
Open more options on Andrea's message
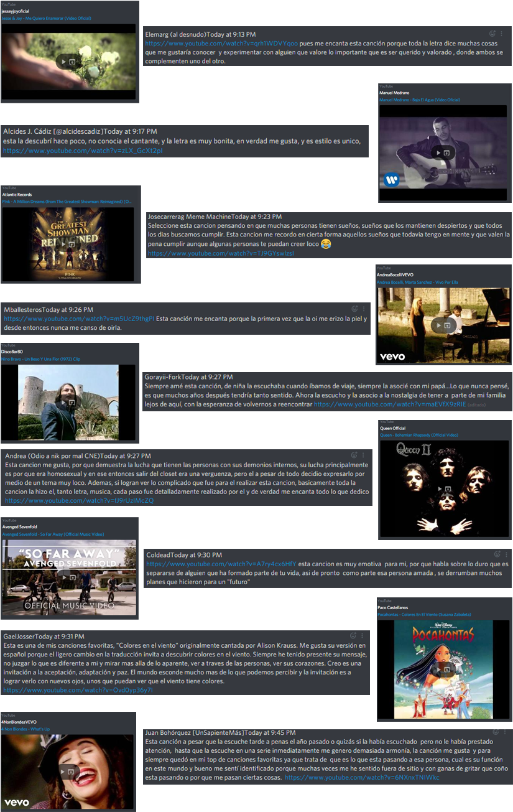pyautogui.click(x=364, y=455)
